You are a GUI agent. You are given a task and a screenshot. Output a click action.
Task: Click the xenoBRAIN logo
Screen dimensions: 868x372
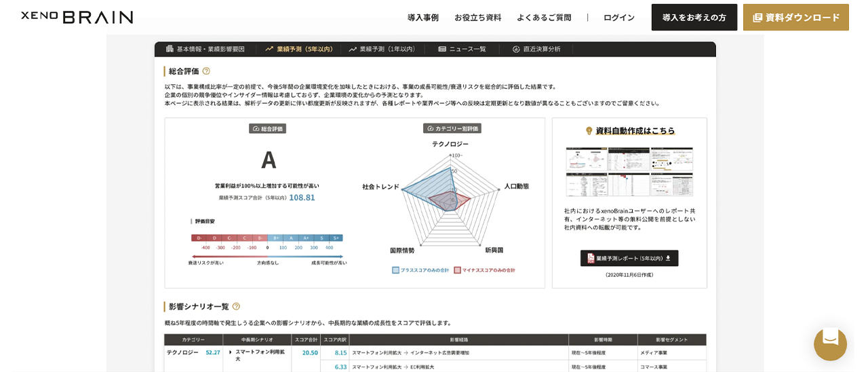click(x=77, y=17)
